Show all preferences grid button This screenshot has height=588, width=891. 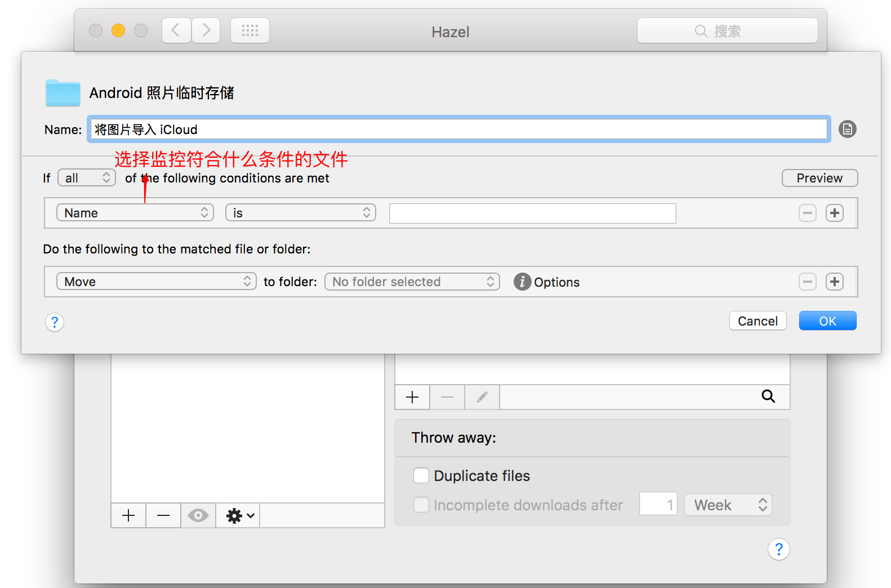(x=250, y=30)
